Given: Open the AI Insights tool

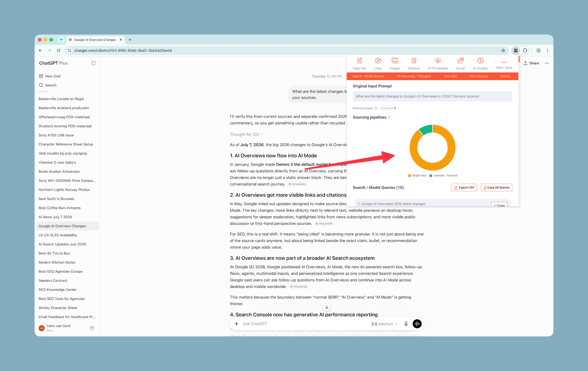Looking at the screenshot, I should [480, 64].
